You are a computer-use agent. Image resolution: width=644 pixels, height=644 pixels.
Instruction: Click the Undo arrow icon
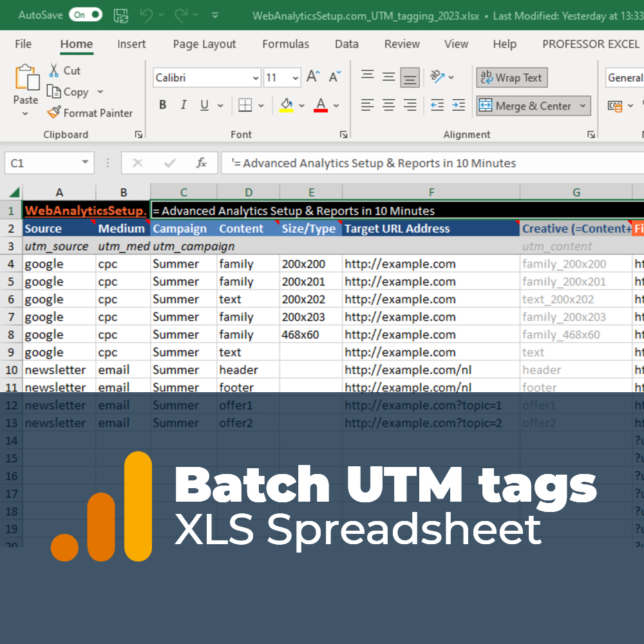[147, 15]
